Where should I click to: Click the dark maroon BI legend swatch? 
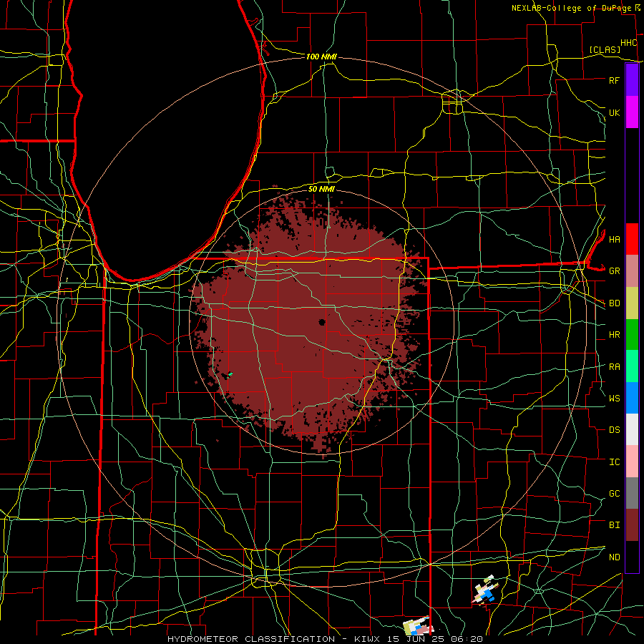tap(632, 525)
